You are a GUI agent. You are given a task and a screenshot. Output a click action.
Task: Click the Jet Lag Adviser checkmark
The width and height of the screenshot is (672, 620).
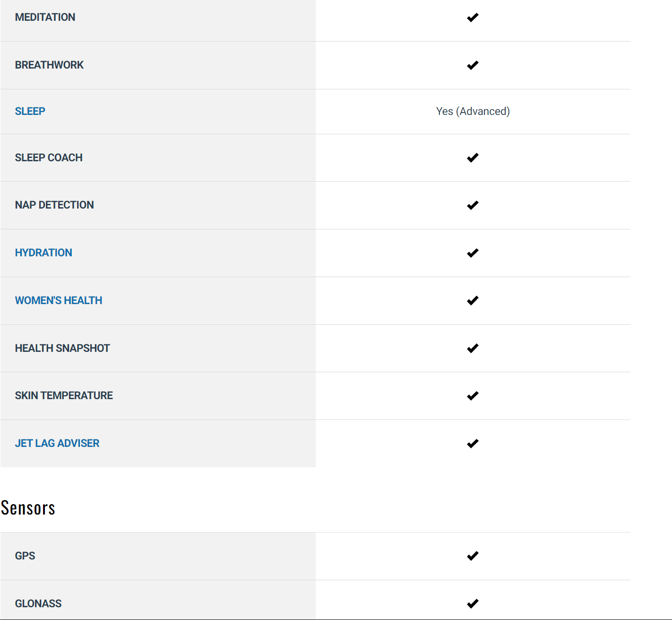(473, 444)
